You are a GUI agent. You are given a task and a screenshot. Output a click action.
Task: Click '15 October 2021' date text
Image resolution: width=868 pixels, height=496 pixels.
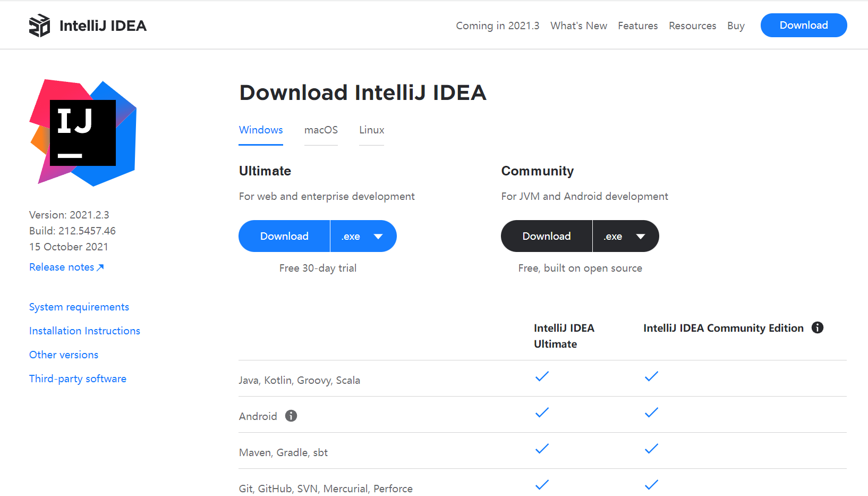[69, 247]
